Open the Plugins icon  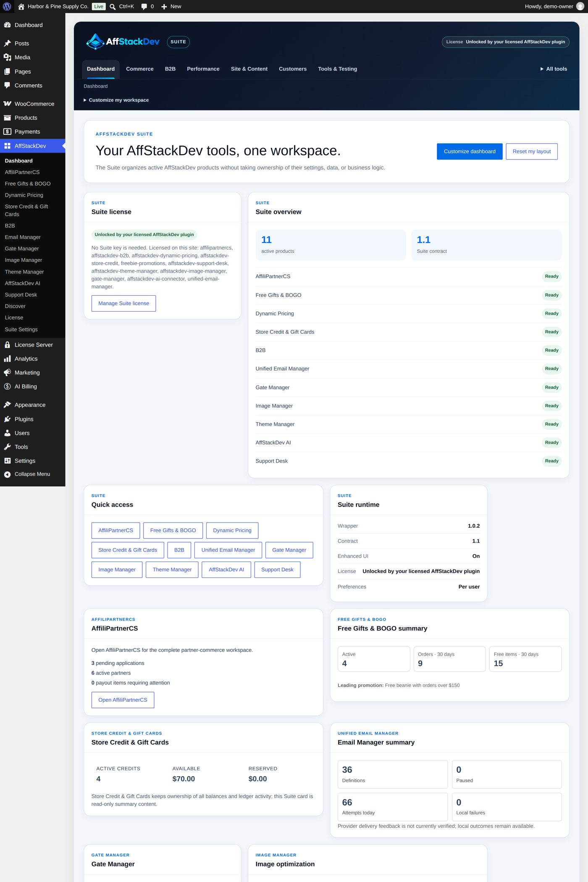click(7, 419)
